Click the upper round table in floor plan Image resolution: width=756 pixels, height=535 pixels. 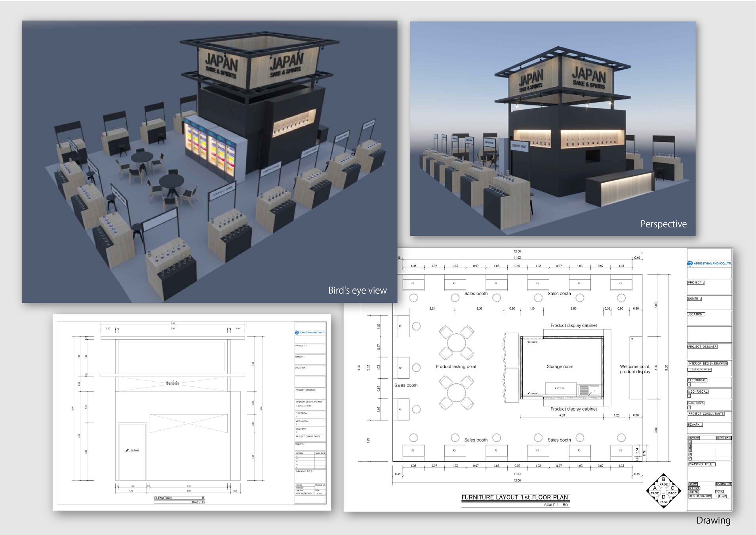coord(456,342)
